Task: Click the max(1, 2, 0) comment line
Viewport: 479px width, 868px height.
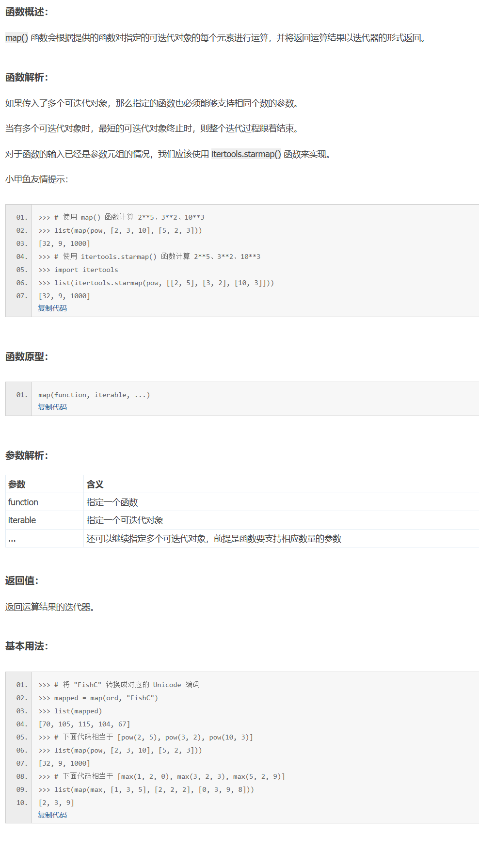Action: (x=162, y=777)
